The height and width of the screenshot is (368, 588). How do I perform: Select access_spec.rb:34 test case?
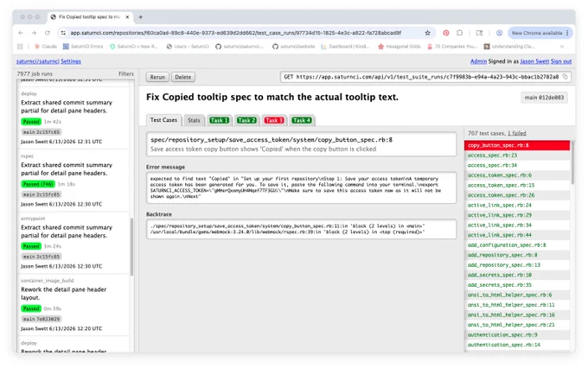(517, 165)
